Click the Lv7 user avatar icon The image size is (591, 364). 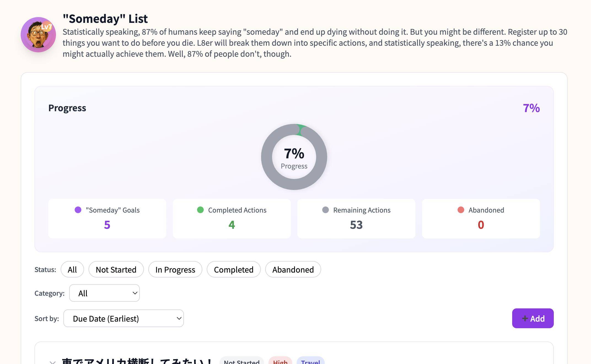click(x=38, y=35)
